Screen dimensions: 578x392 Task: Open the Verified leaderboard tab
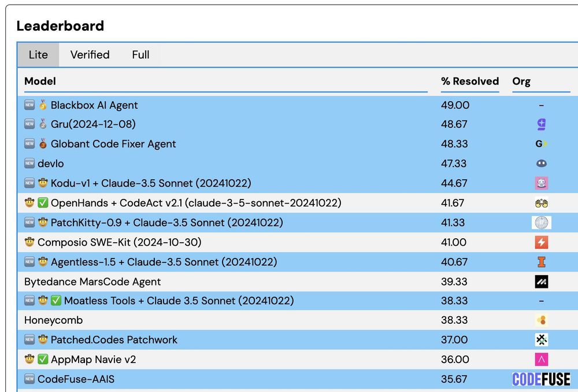pos(90,55)
